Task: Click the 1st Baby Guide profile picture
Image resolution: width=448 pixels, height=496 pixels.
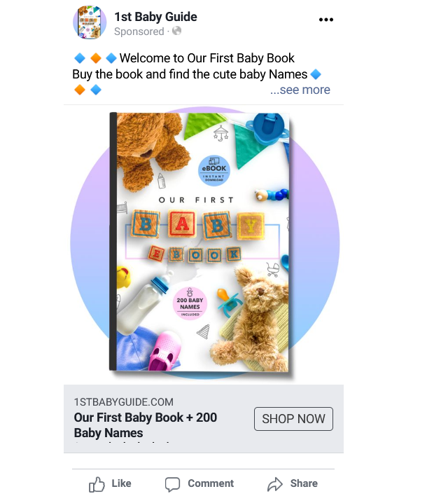Action: click(90, 22)
